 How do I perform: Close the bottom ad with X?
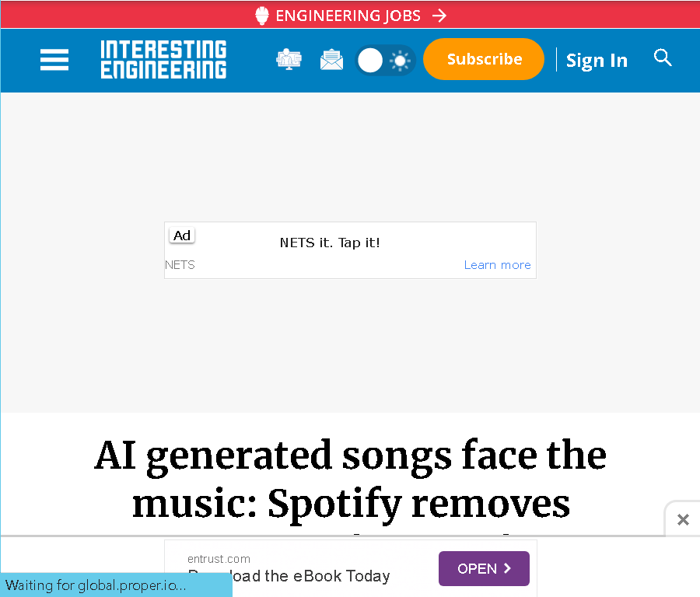[x=683, y=519]
